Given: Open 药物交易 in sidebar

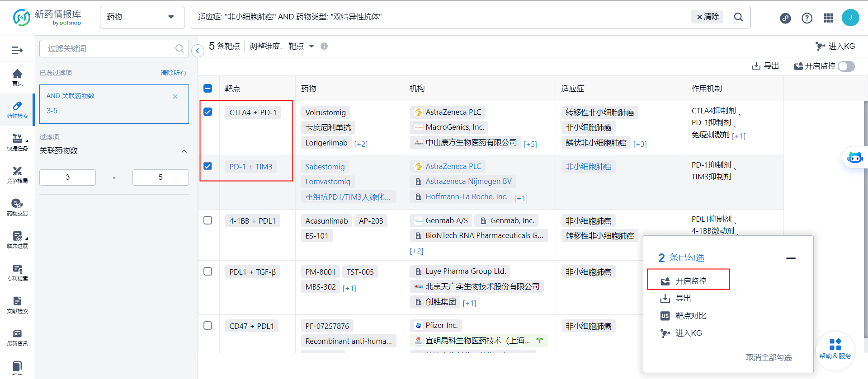Looking at the screenshot, I should click(x=17, y=208).
